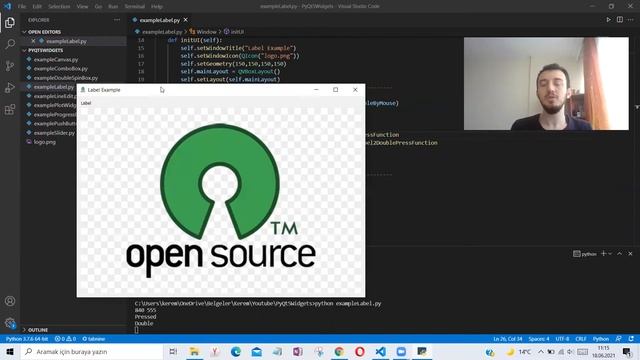This screenshot has width=640, height=360.
Task: Switch to Visual Studio Code taskbar icon
Action: point(380,351)
